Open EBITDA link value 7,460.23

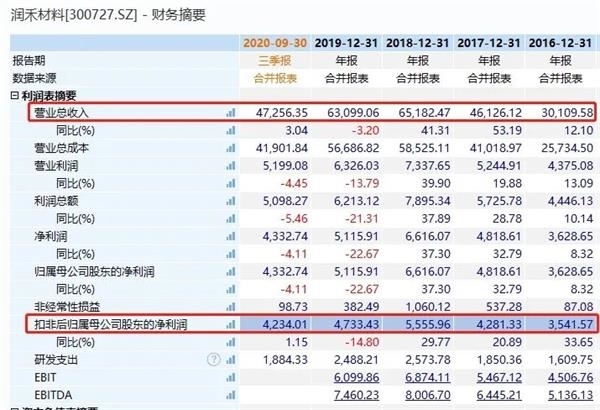356,395
